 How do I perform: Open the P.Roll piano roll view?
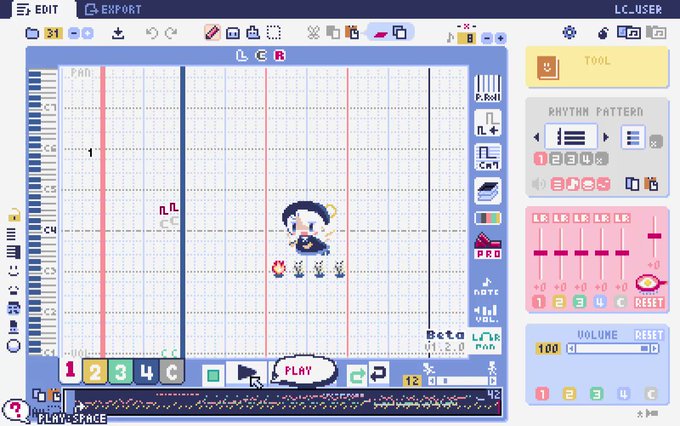(x=487, y=88)
